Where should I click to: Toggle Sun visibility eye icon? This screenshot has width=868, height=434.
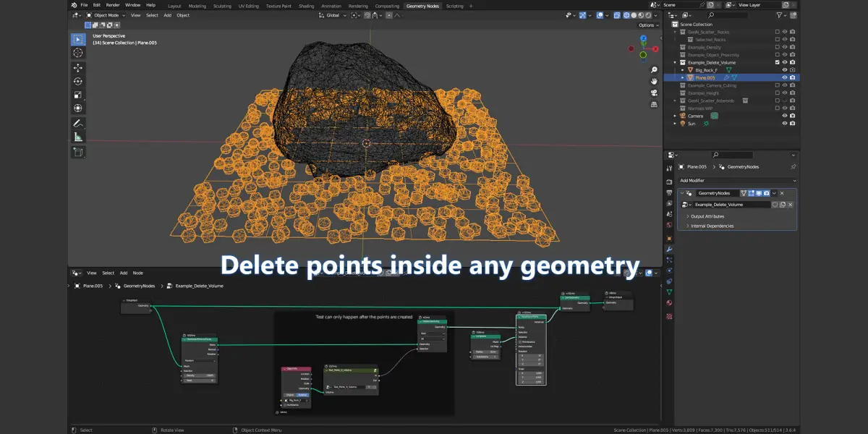click(x=785, y=123)
